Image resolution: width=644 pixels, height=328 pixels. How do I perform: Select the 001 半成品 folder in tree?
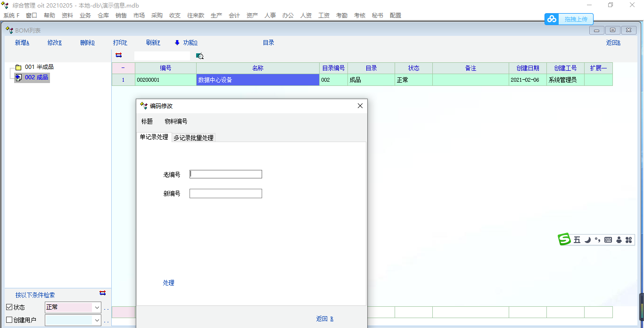[x=39, y=67]
